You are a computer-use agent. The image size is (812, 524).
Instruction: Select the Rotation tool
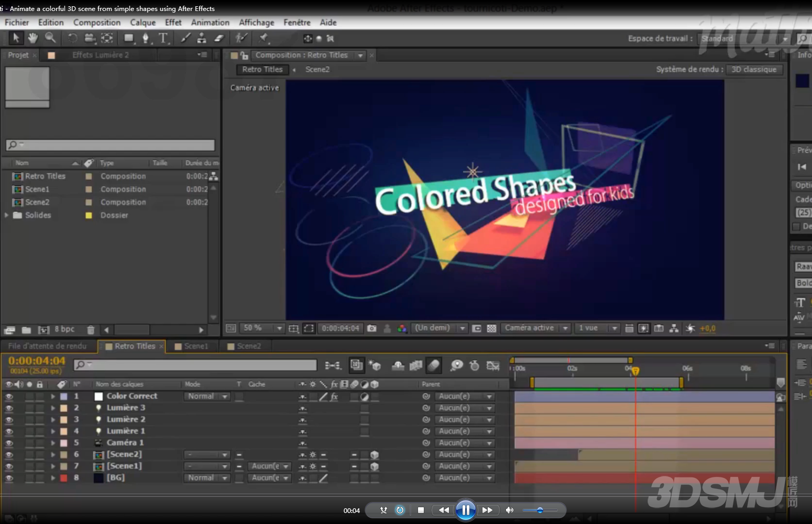[x=72, y=38]
